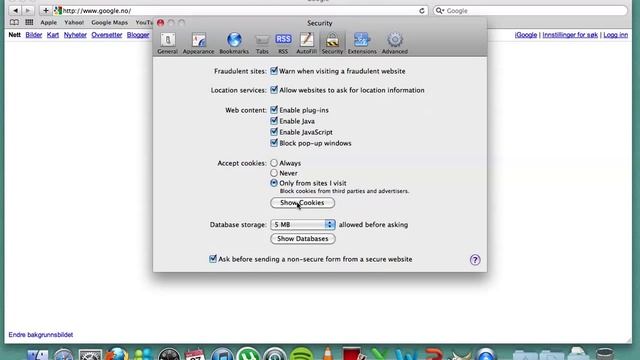Open Firefox from the dock
The image size is (640, 360).
click(117, 354)
